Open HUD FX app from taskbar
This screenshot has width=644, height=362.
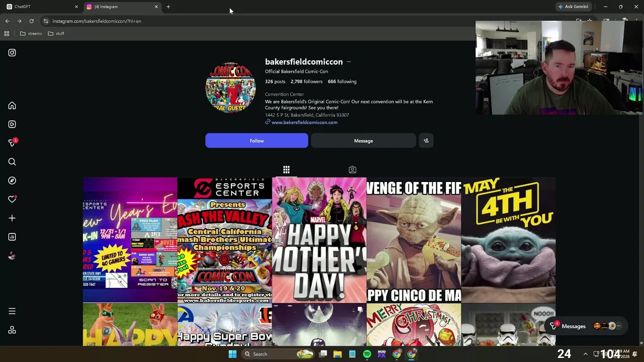click(x=382, y=354)
